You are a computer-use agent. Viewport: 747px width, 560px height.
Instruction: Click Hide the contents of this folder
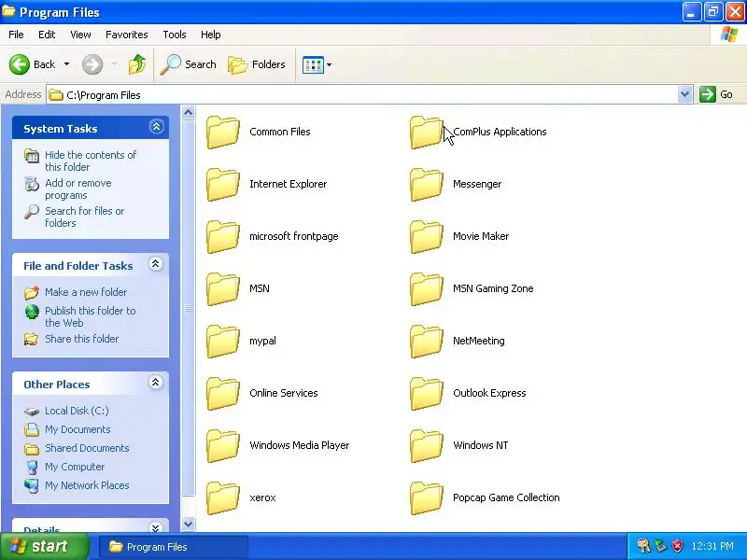[91, 161]
